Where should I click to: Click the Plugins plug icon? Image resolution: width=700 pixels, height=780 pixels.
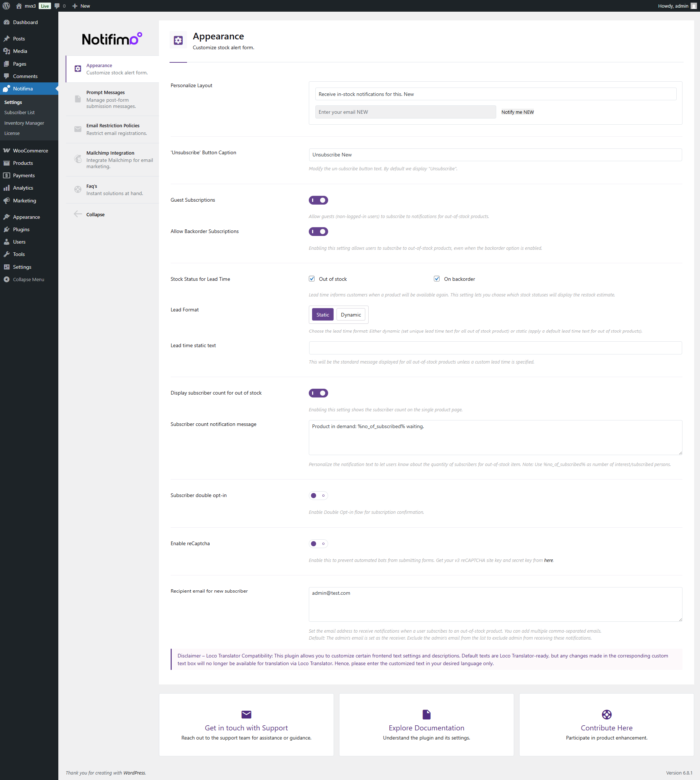click(7, 229)
